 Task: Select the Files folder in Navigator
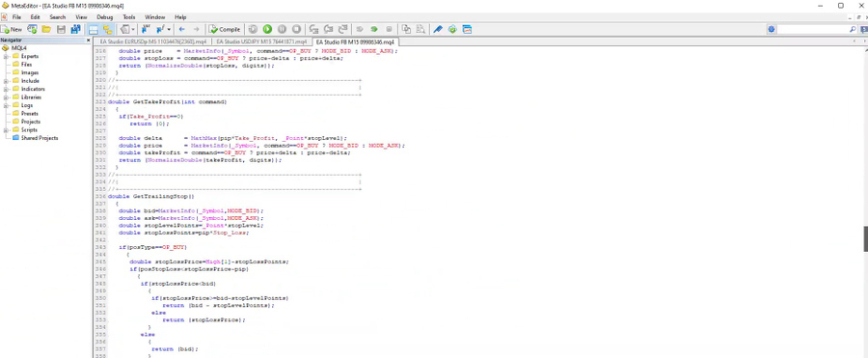26,65
